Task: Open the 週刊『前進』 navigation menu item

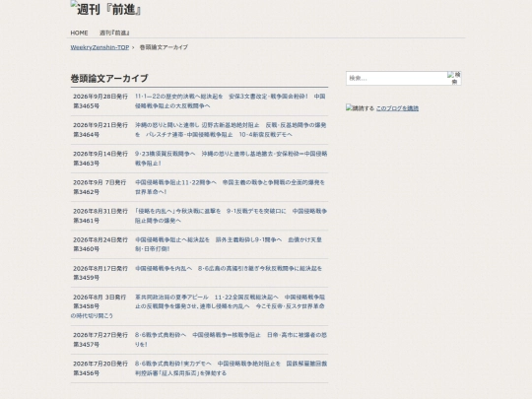Action: [x=114, y=33]
